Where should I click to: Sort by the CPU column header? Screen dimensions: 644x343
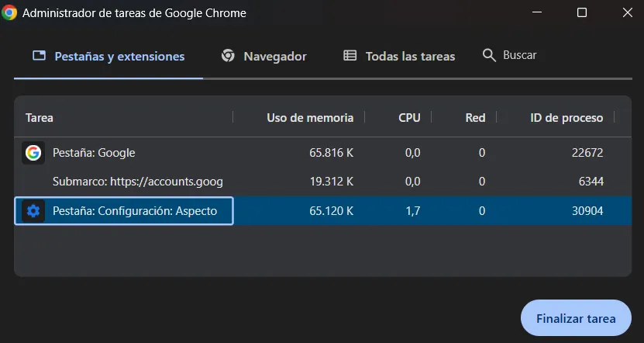click(409, 118)
